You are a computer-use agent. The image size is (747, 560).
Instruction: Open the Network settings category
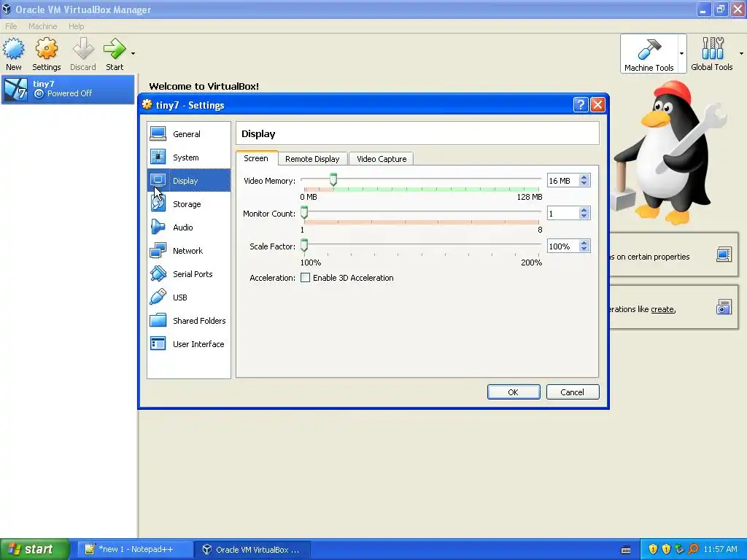(189, 251)
